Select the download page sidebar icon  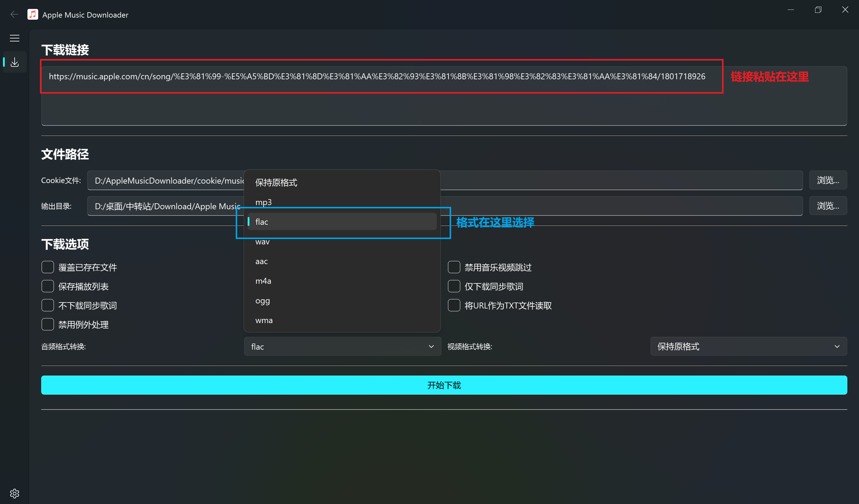click(14, 62)
